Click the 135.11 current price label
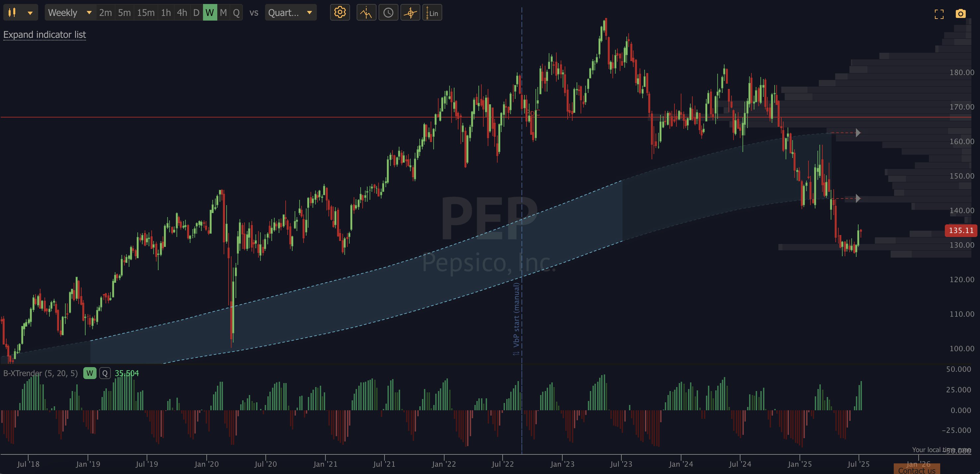The width and height of the screenshot is (980, 474). pyautogui.click(x=961, y=230)
